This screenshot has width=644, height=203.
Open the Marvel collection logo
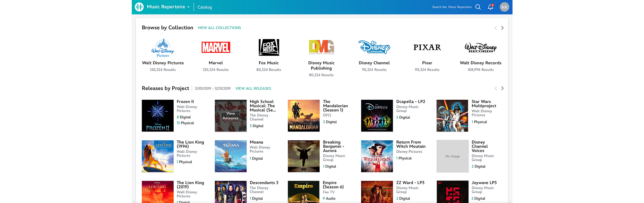[216, 47]
